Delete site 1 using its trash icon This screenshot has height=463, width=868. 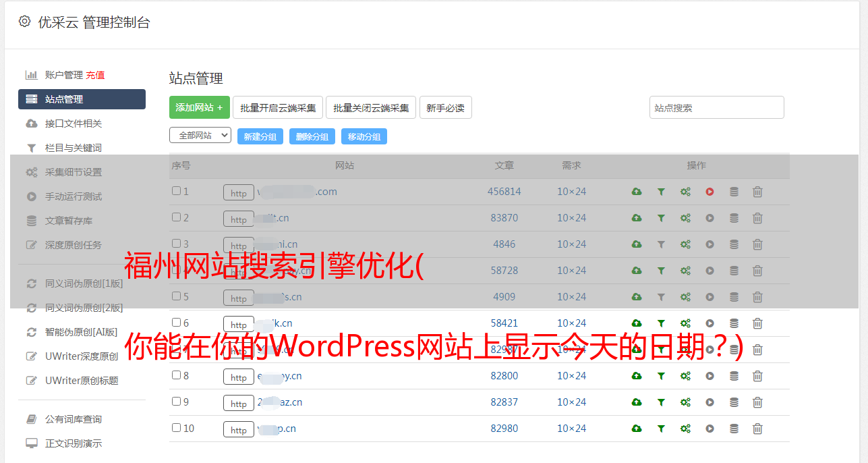coord(757,192)
